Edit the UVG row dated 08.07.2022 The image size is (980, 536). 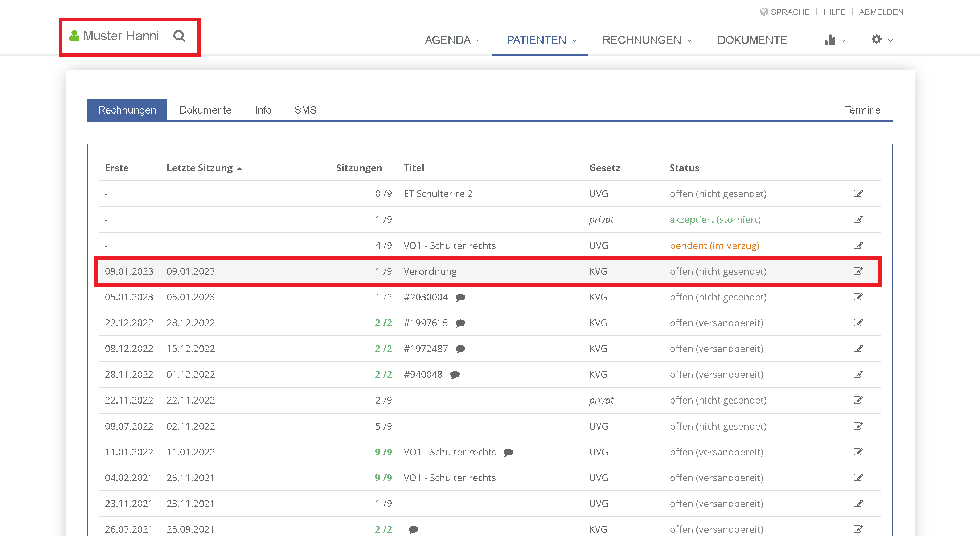coord(858,426)
